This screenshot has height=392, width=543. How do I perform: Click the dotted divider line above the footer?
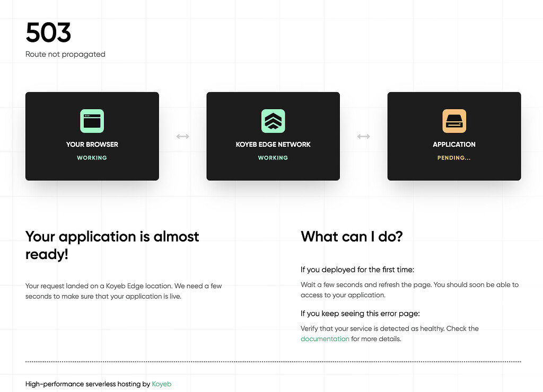(x=274, y=361)
